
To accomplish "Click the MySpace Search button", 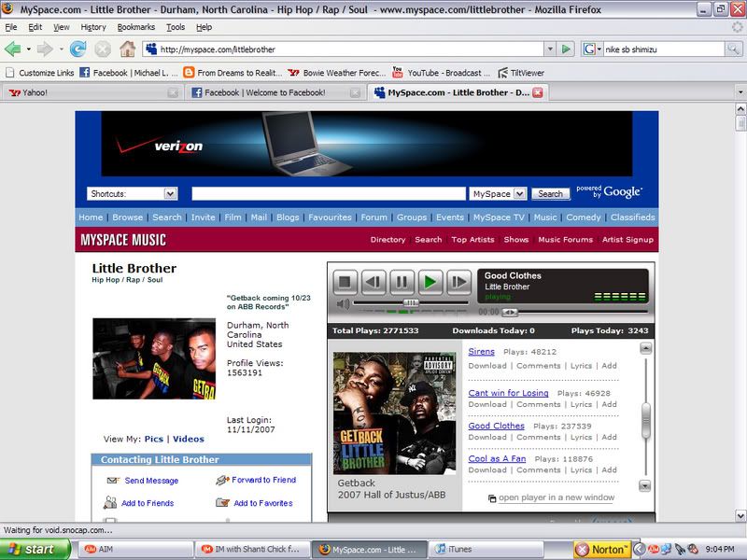I will pos(550,193).
